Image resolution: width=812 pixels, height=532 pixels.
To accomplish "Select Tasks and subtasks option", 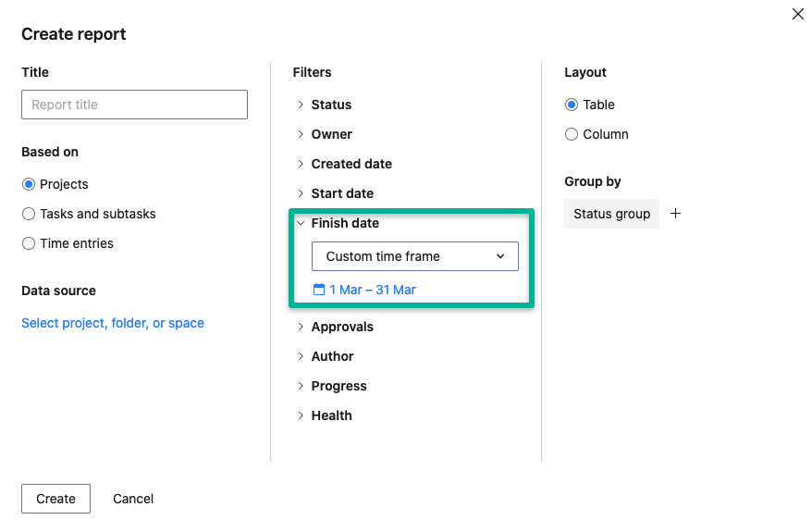I will (28, 214).
